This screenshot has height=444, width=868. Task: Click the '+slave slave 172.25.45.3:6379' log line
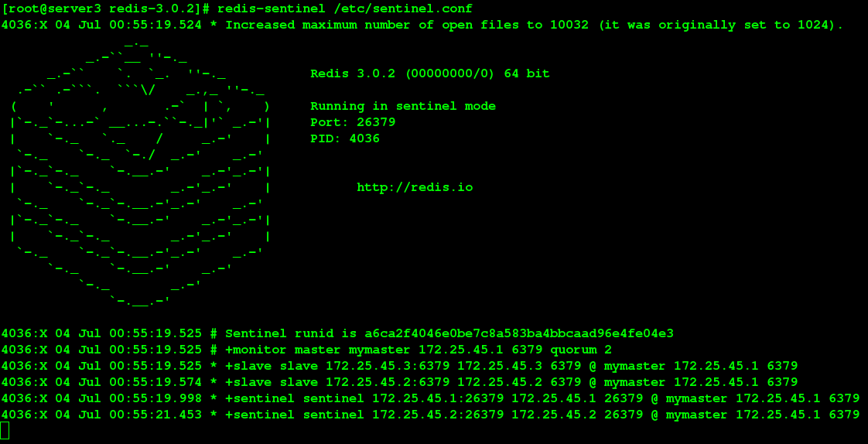coord(399,366)
